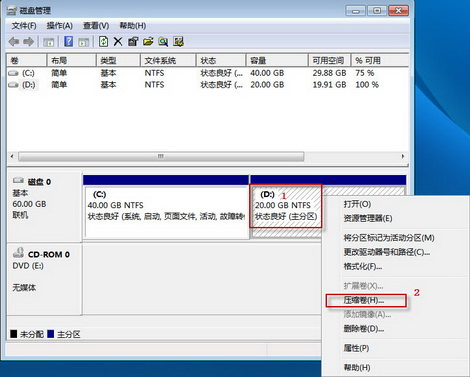Click the Back arrow toolbar icon
This screenshot has width=470, height=377.
click(x=14, y=42)
